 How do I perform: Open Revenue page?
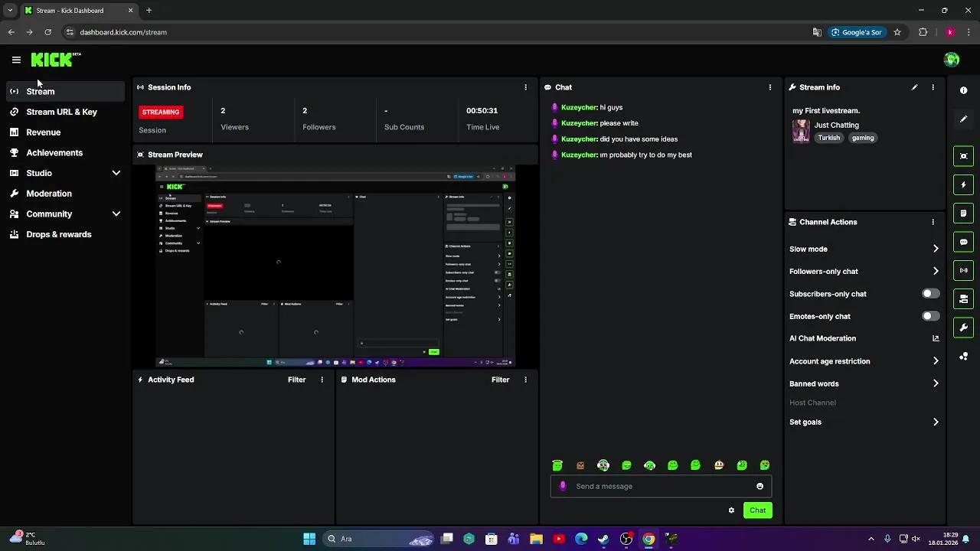click(x=65, y=132)
